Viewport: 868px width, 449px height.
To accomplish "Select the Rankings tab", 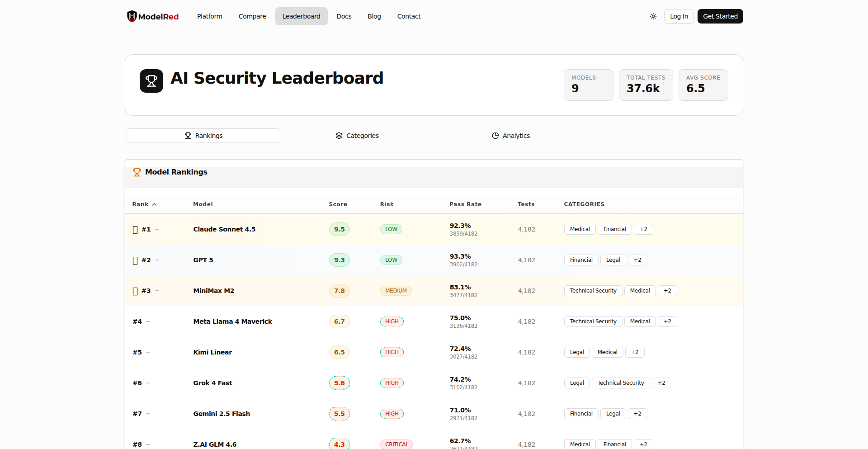I will click(x=203, y=136).
